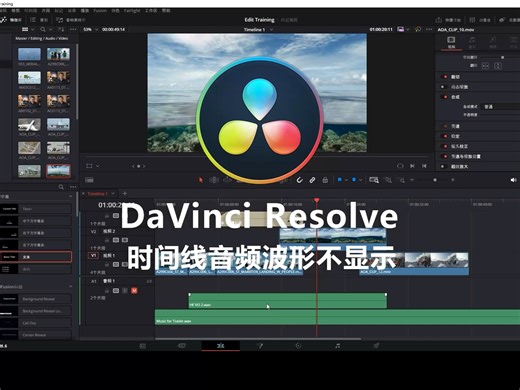Click the media pool search magnifier
Screen dimensions: 520x390
tap(43, 29)
